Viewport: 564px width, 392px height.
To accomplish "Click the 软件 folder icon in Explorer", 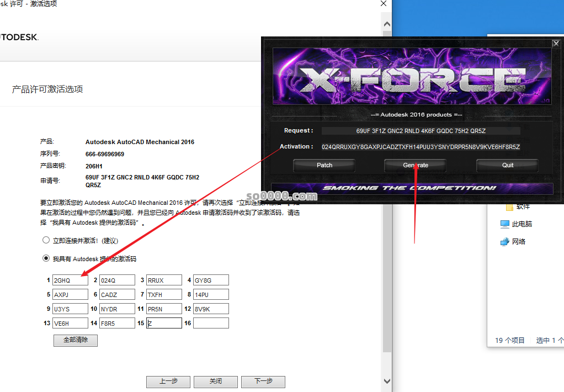I will 510,207.
